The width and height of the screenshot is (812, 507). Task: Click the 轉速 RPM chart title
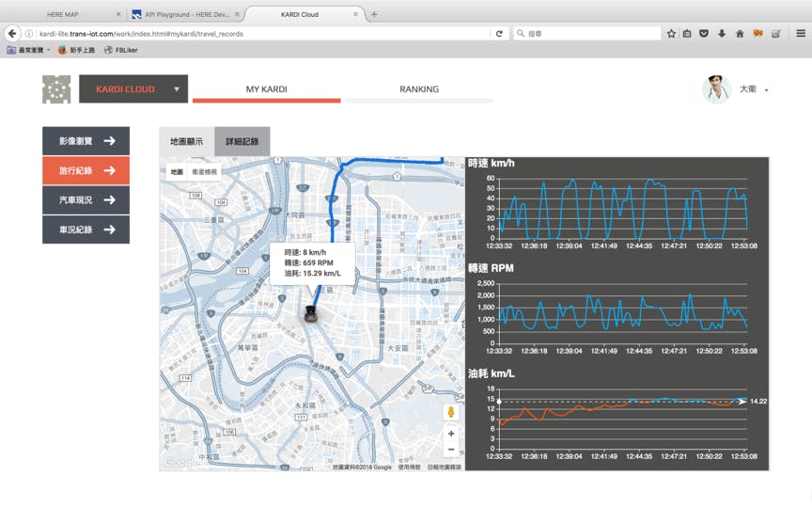[491, 268]
